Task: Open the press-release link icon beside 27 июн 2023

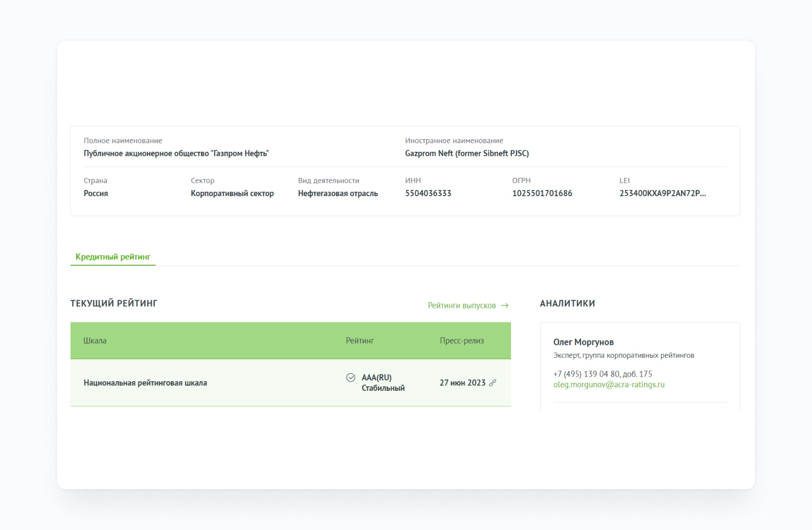Action: (x=492, y=383)
